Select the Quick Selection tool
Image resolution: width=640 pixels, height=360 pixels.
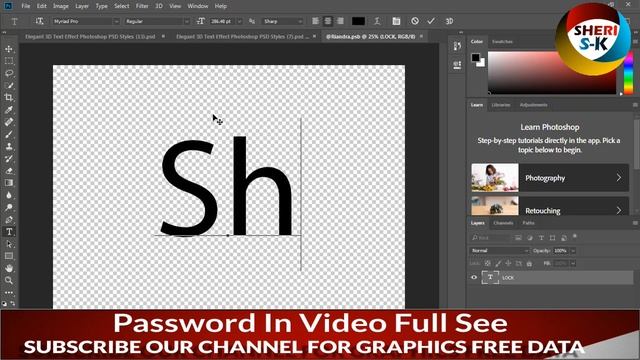point(9,85)
